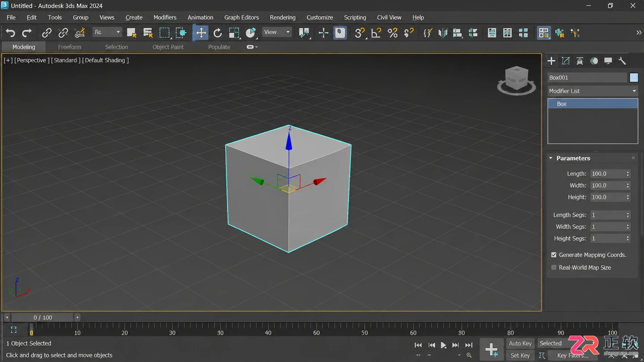Open the ribbon options dropdown beside Populate
The height and width of the screenshot is (362, 644).
tap(252, 47)
